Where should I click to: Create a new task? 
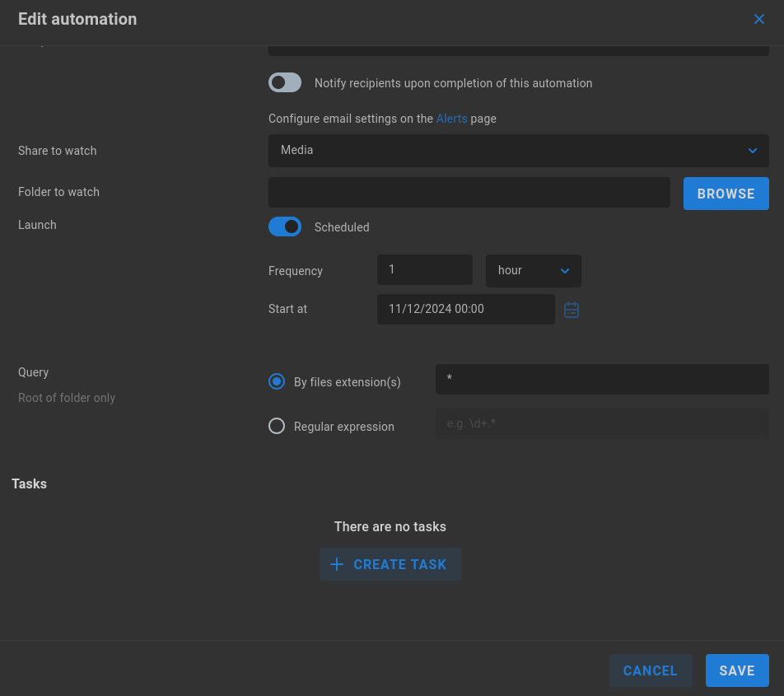click(x=390, y=564)
